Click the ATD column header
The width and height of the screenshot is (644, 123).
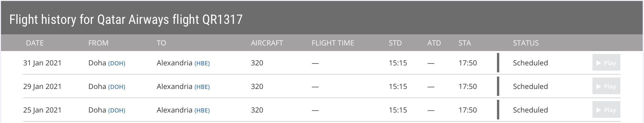tap(434, 43)
